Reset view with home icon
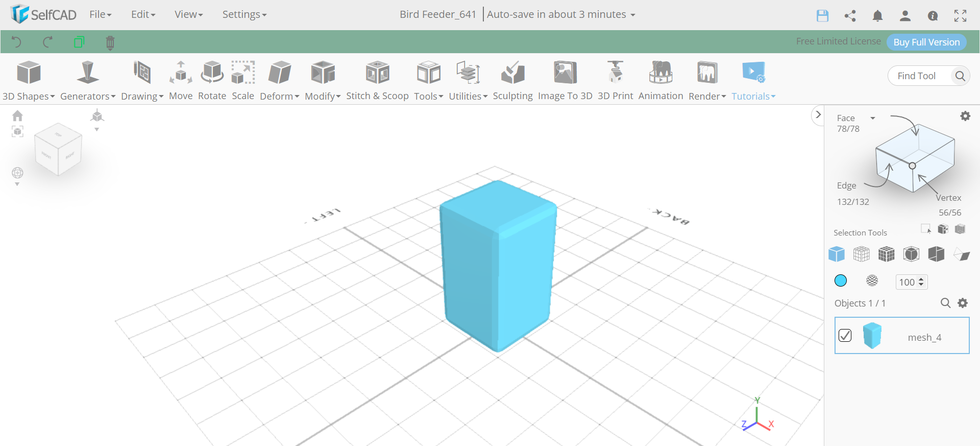Screen dimensions: 980x446 (17, 115)
